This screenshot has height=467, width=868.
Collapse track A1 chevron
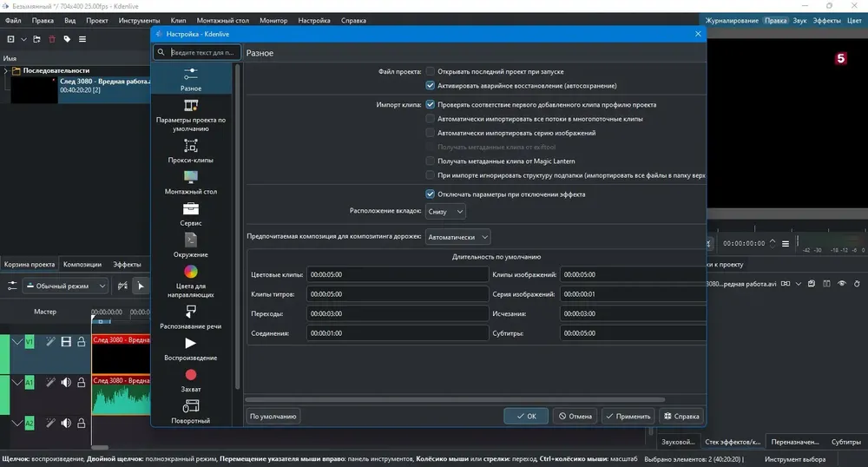[17, 382]
